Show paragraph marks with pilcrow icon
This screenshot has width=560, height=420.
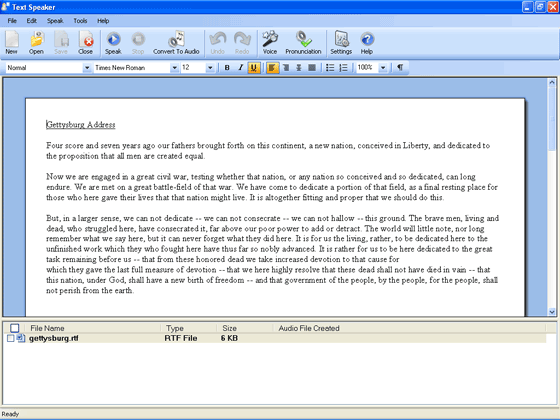coord(400,68)
